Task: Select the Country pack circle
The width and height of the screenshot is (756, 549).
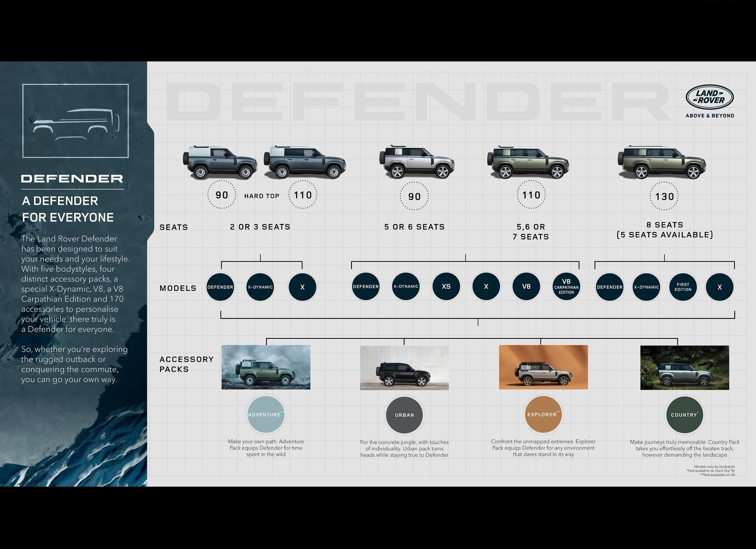Action: 684,415
